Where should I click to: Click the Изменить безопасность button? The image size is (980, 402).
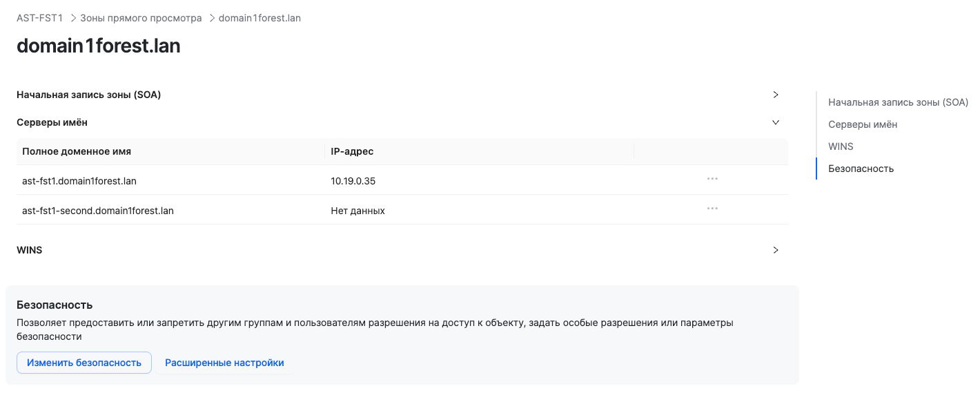[84, 362]
